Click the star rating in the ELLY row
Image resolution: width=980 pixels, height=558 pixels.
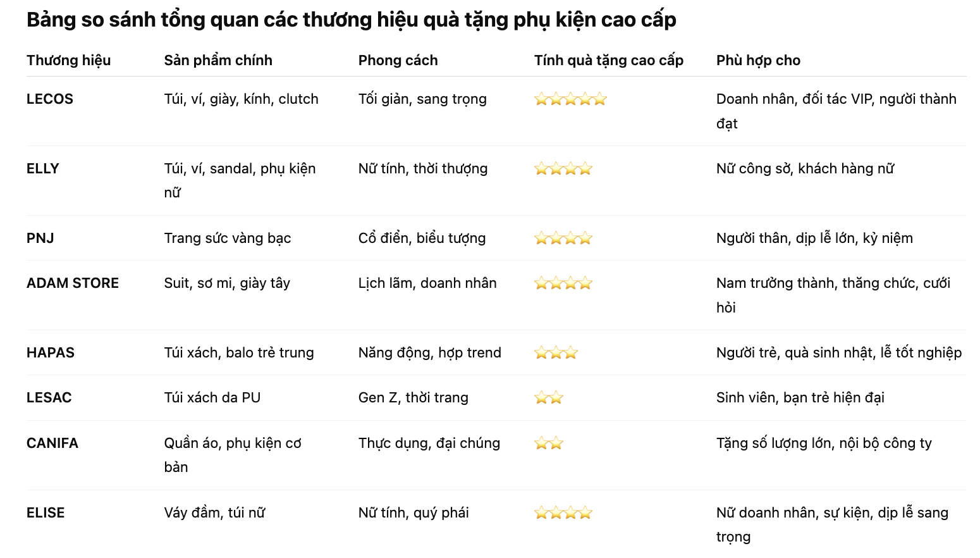(x=563, y=169)
